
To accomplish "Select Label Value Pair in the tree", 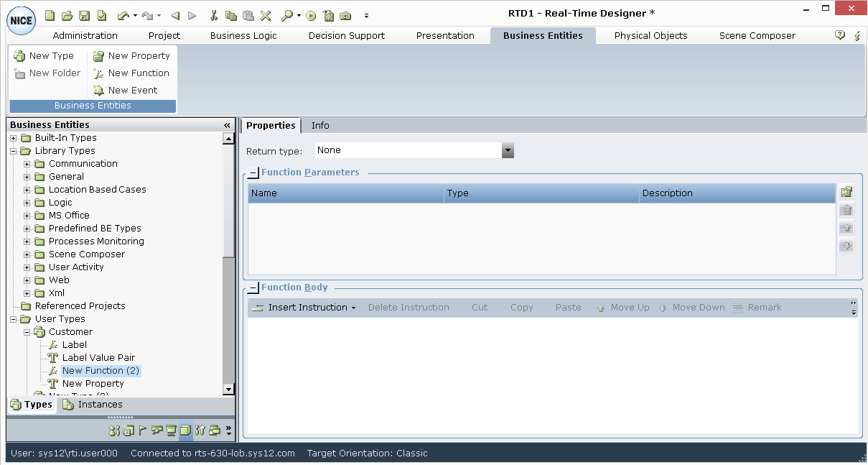I will [98, 358].
